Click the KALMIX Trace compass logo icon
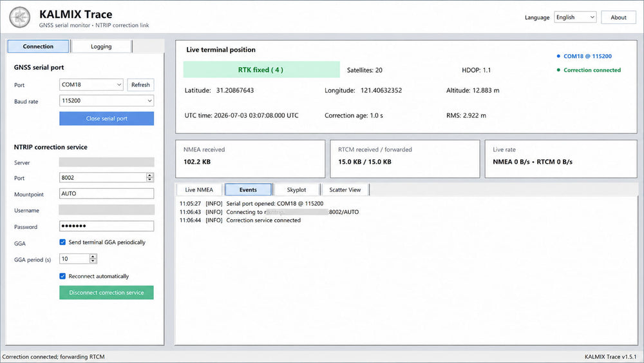Screen dimensions: 644x363 tap(20, 17)
